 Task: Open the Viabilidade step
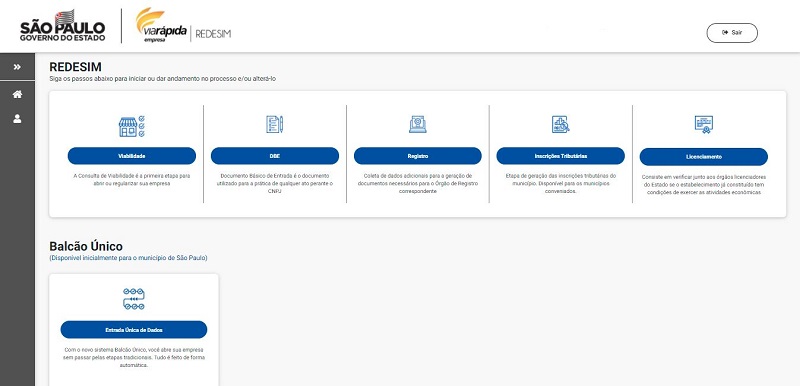(x=132, y=156)
